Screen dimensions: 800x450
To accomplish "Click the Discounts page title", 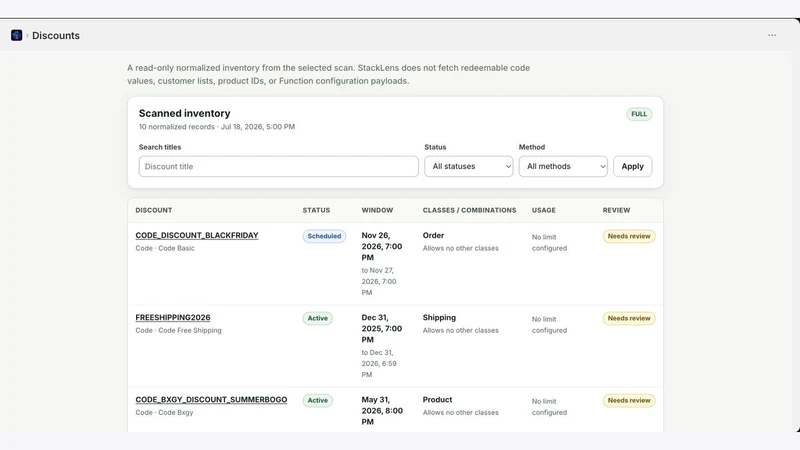I will (x=56, y=36).
